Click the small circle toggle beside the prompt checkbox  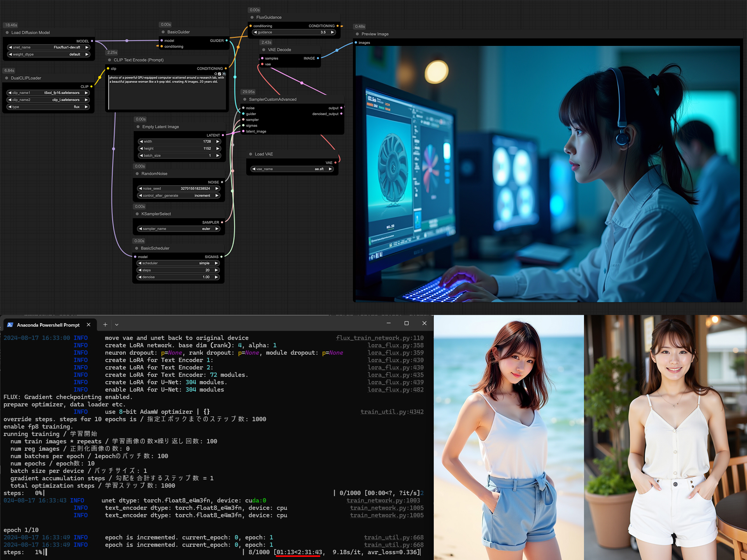click(216, 73)
